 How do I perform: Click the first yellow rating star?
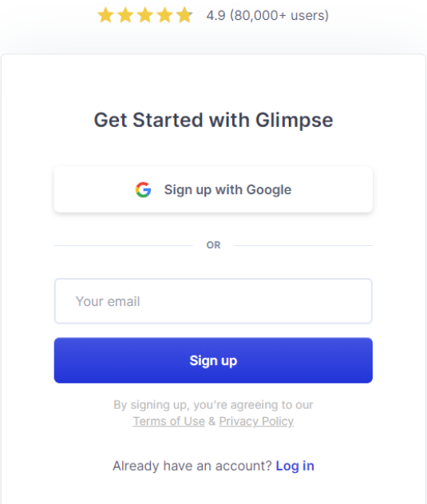[105, 15]
